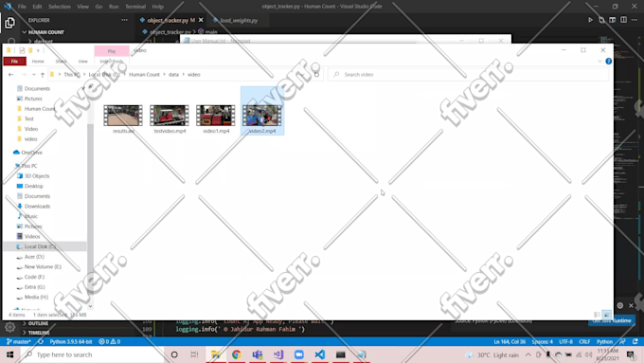This screenshot has width=644, height=363.
Task: Open Explorer panel more actions ellipsis
Action: (x=124, y=20)
